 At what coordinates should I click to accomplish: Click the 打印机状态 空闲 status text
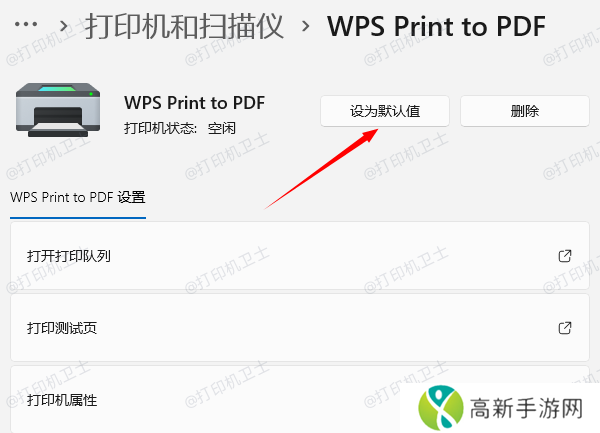click(x=180, y=128)
